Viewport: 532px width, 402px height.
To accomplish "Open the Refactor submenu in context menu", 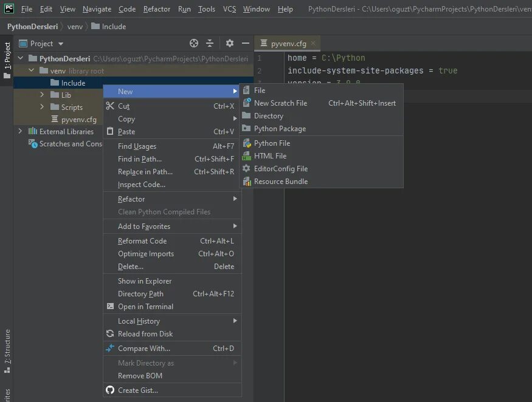I will (x=172, y=199).
